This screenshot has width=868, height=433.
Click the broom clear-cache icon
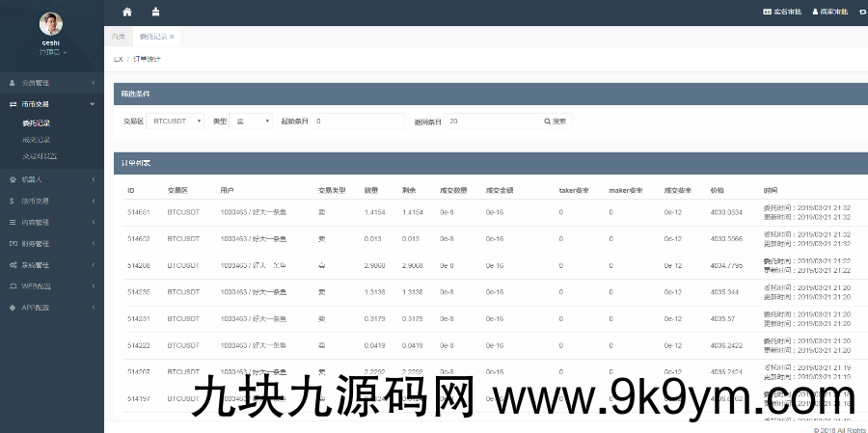pos(156,12)
